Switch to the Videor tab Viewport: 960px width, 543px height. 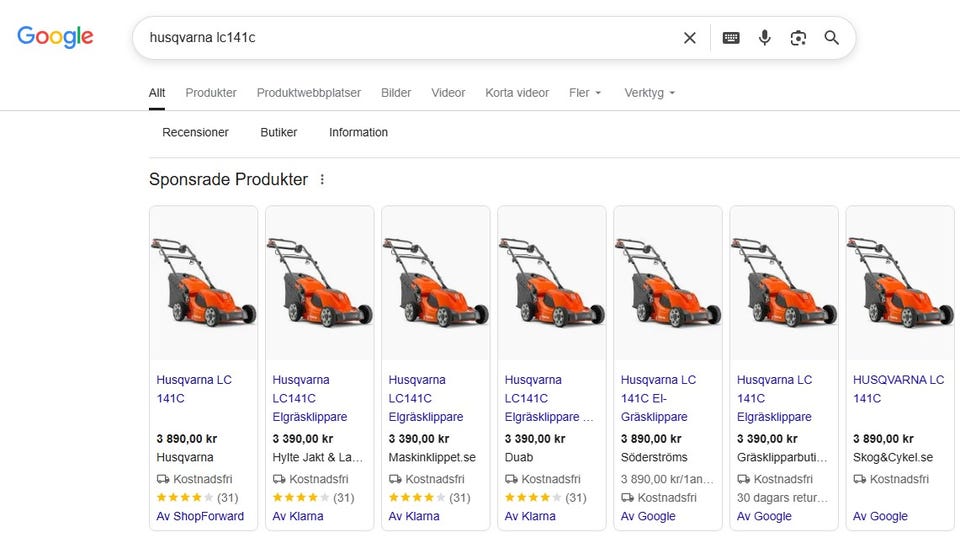click(x=448, y=93)
